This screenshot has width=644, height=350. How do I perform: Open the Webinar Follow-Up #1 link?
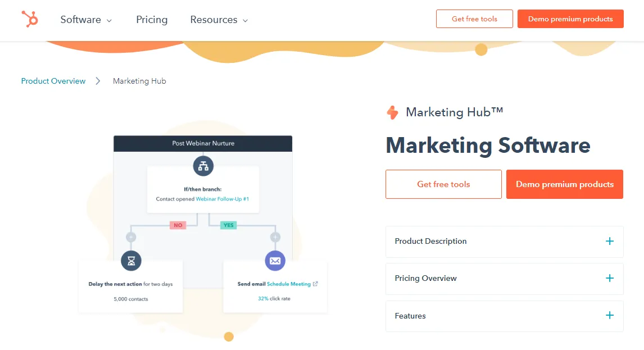point(222,199)
